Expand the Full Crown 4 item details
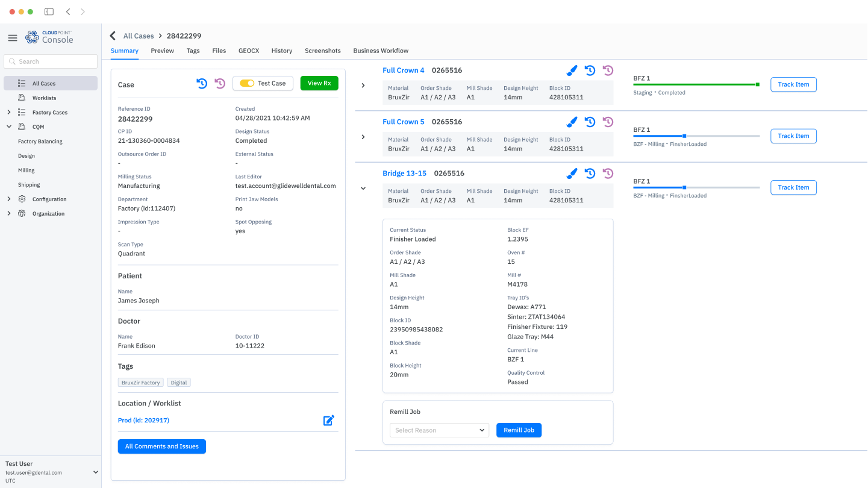This screenshot has width=868, height=488. (363, 85)
